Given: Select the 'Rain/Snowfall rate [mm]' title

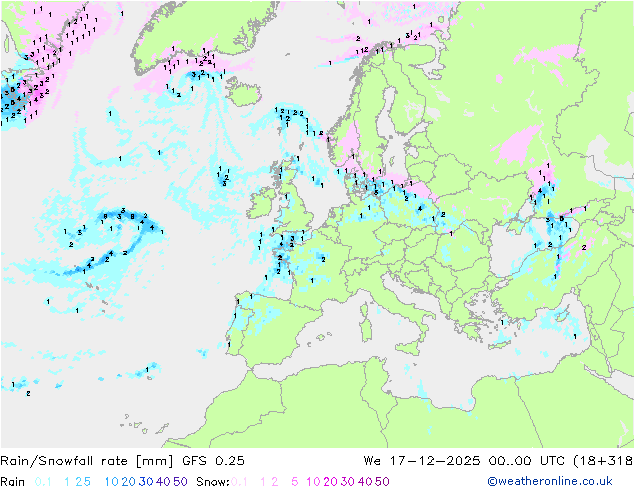Looking at the screenshot, I should coord(87,461).
